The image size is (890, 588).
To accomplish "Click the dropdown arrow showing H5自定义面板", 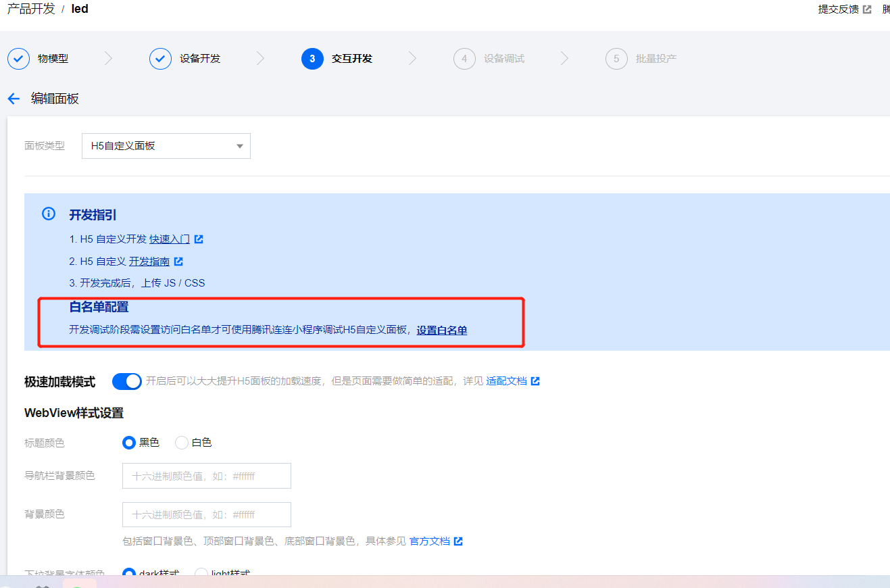I will [239, 146].
